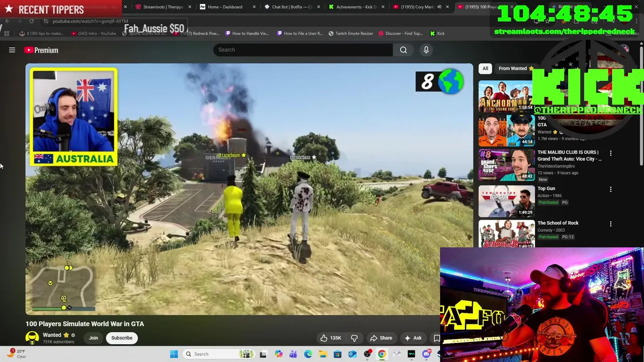The height and width of the screenshot is (362, 644).
Task: Open Google Chrome taskbar icon
Action: tap(382, 354)
